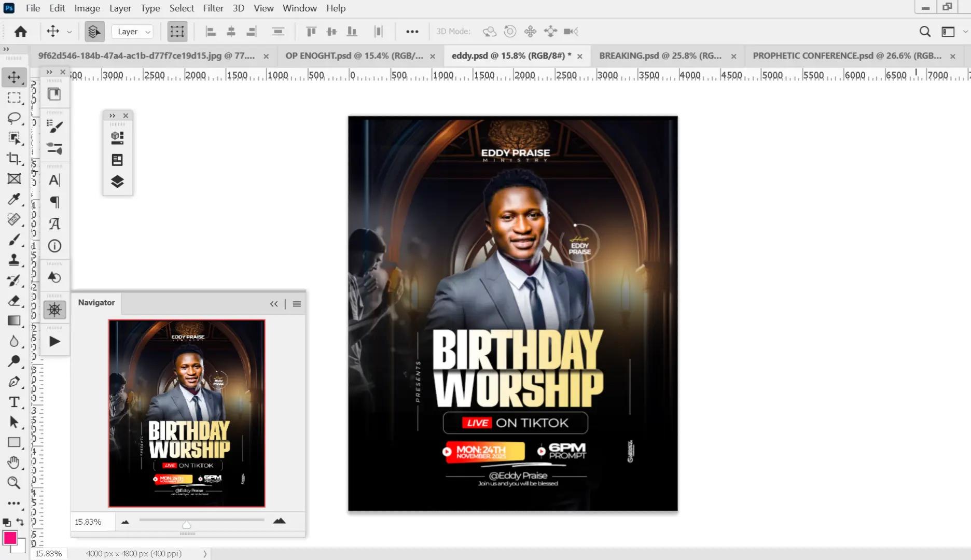
Task: Select the Zoom tool in toolbar
Action: pyautogui.click(x=14, y=483)
